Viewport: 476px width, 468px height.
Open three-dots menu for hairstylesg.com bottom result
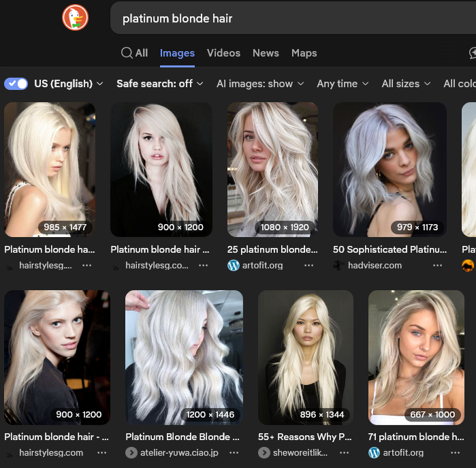coord(101,453)
